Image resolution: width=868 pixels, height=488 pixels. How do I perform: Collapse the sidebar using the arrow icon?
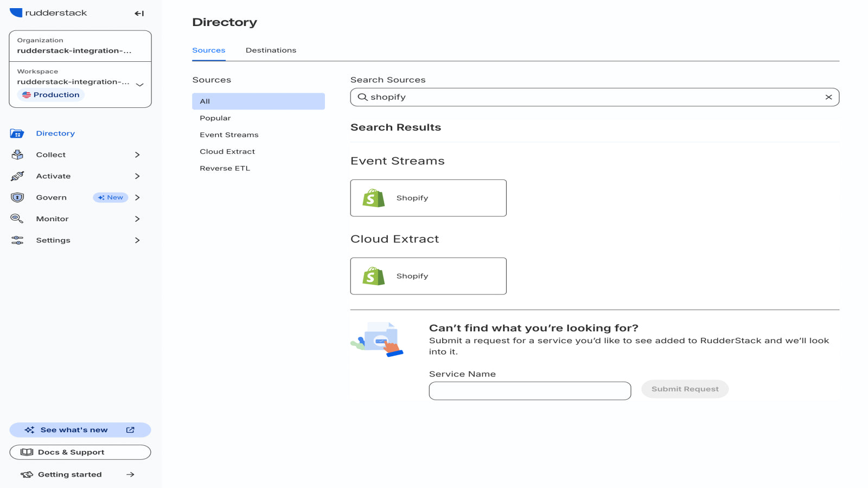click(x=139, y=14)
